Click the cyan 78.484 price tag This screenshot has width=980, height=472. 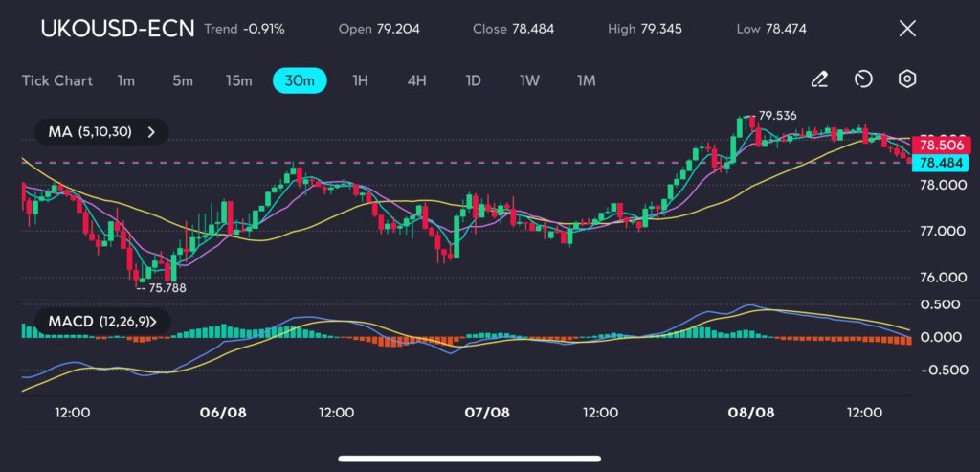tap(941, 163)
